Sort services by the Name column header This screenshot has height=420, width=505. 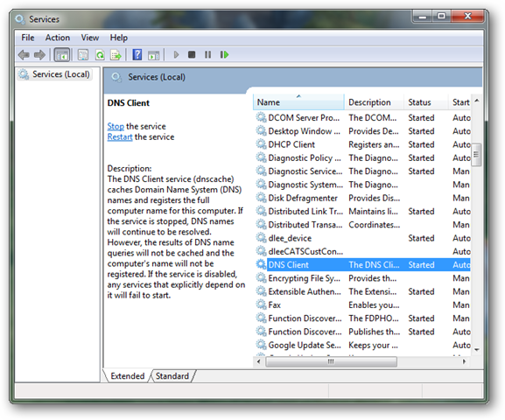(298, 102)
